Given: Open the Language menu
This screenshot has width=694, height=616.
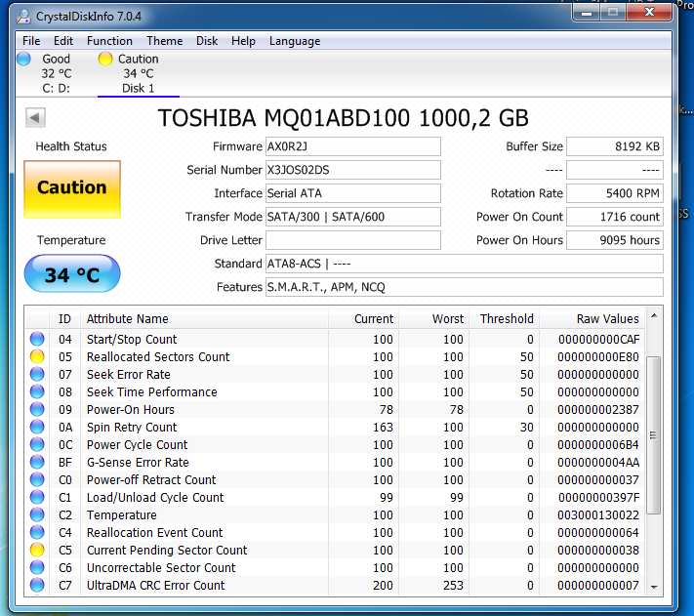Looking at the screenshot, I should point(295,41).
